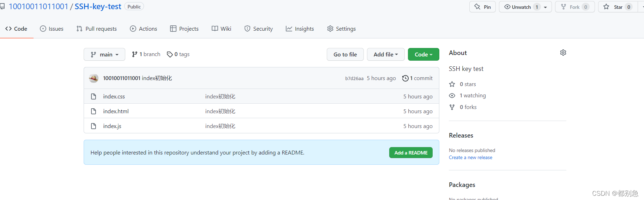644x200 pixels.
Task: Open the green Code dropdown
Action: pyautogui.click(x=423, y=54)
